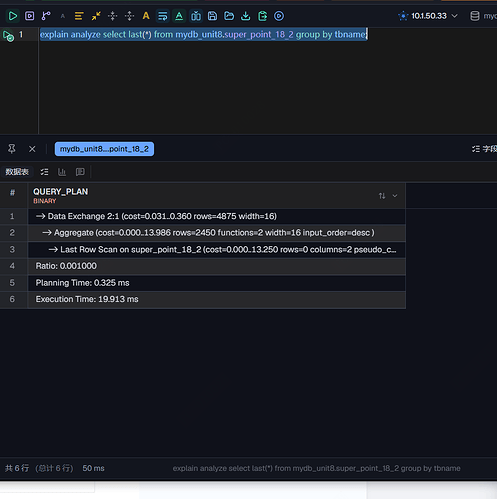Switch to the chart view icon
Screen dimensions: 497x499
point(62,172)
